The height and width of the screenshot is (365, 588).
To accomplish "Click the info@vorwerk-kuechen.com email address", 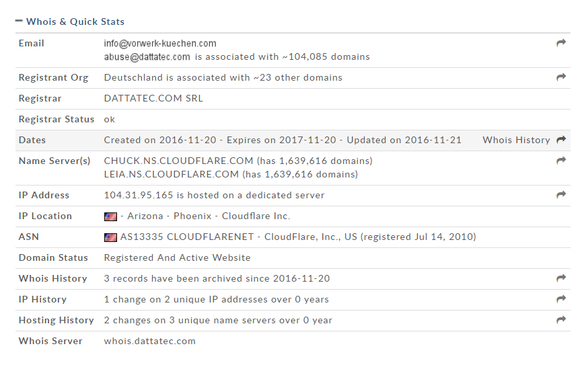I will 160,44.
